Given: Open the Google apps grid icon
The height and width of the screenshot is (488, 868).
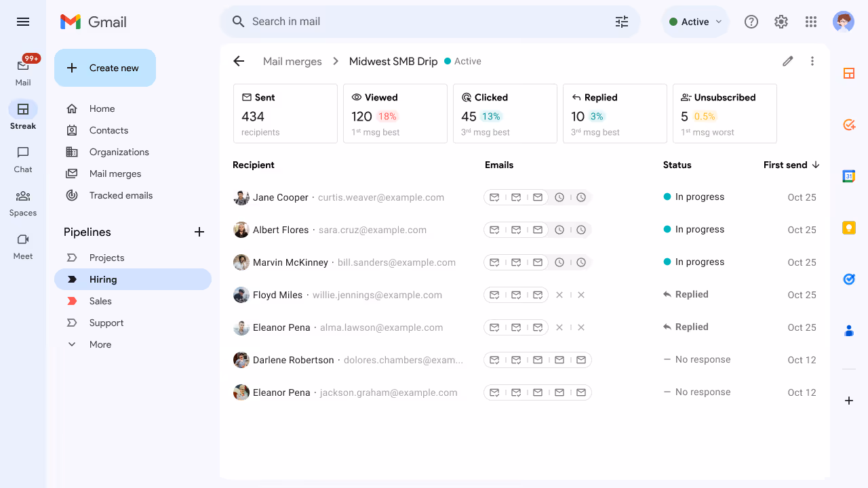Looking at the screenshot, I should point(811,22).
